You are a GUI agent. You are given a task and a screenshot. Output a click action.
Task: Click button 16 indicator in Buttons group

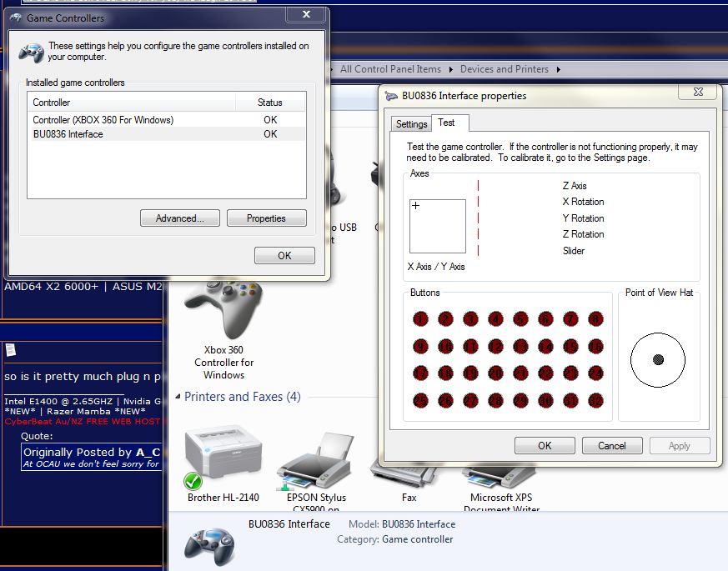pyautogui.click(x=595, y=346)
